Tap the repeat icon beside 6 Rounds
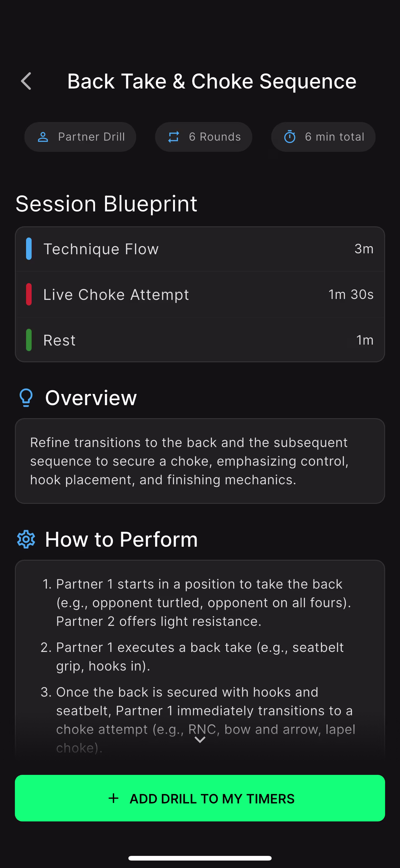The image size is (400, 868). [x=173, y=137]
